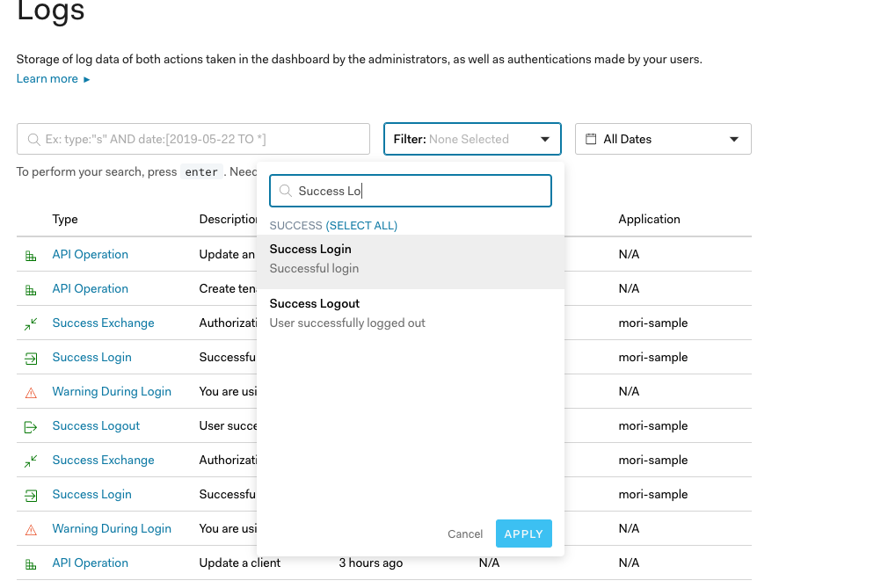Click the magnifier icon in filter search
This screenshot has width=881, height=588.
[285, 191]
